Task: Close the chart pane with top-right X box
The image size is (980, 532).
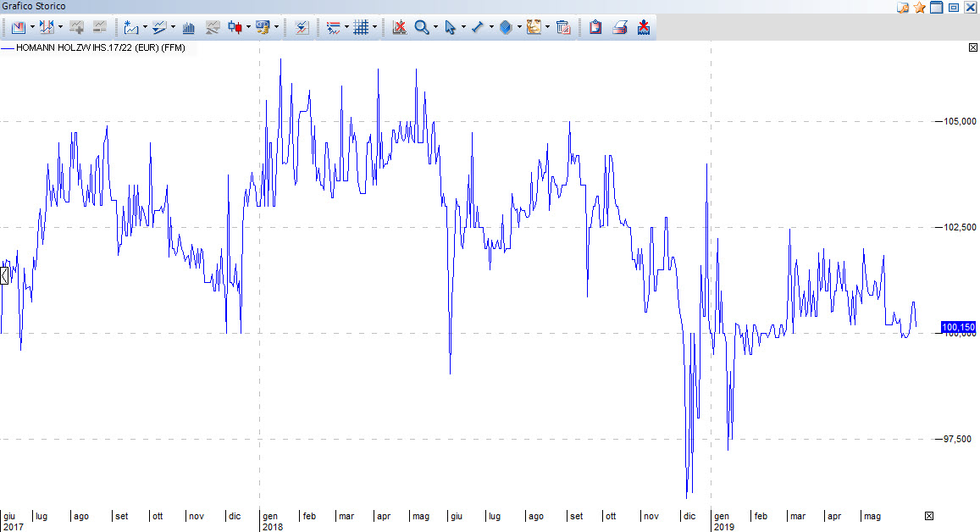Action: point(972,48)
